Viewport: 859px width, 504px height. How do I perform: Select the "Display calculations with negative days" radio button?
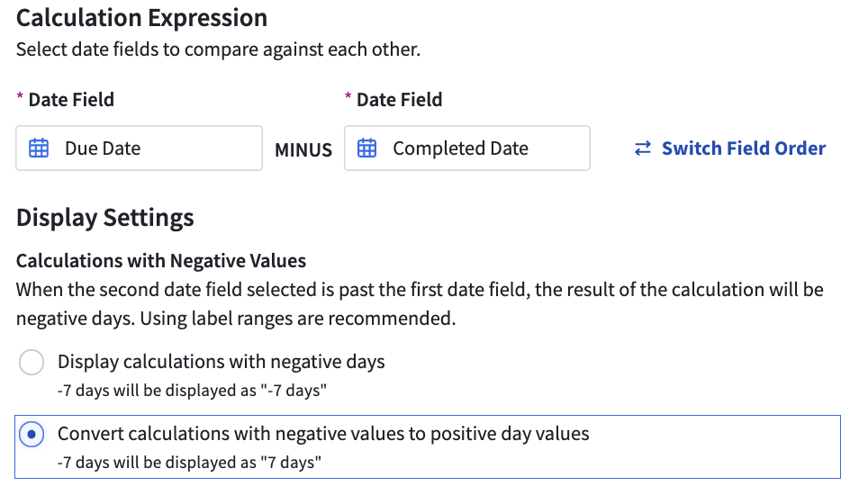tap(32, 363)
